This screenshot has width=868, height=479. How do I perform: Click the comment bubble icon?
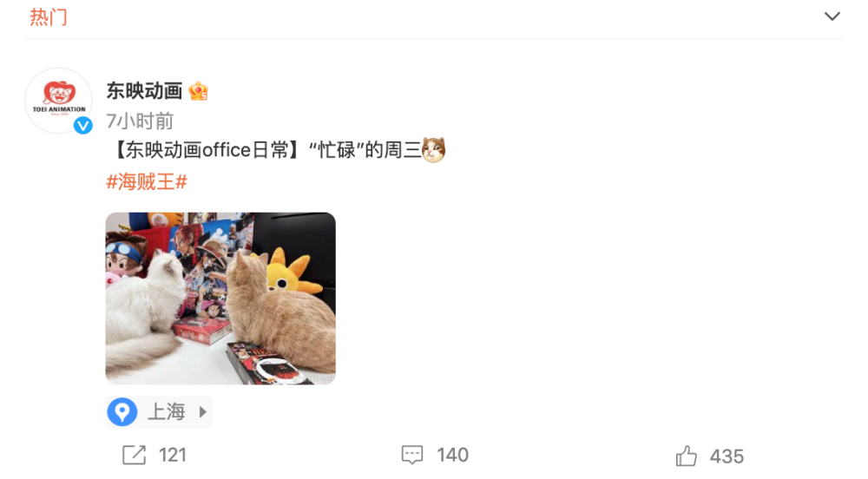[411, 456]
